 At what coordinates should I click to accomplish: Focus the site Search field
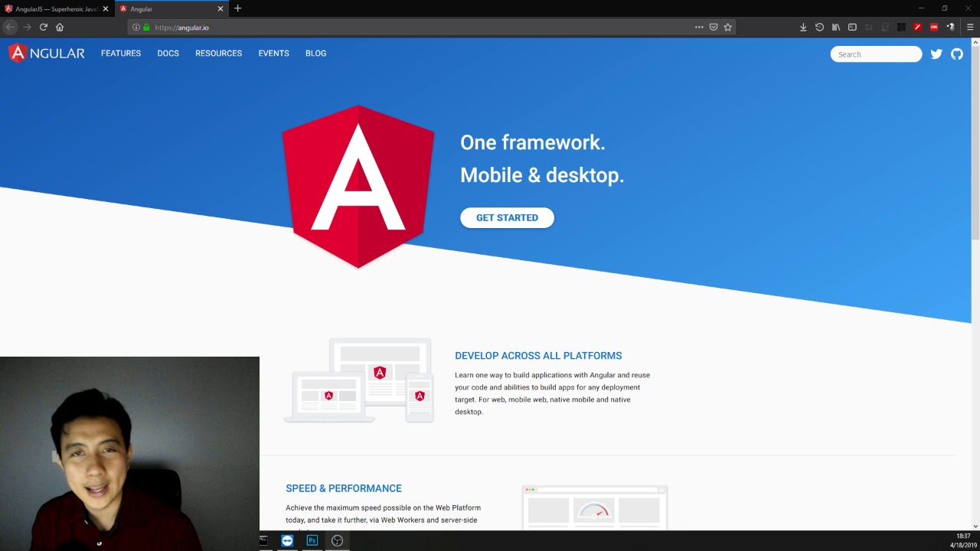tap(876, 54)
